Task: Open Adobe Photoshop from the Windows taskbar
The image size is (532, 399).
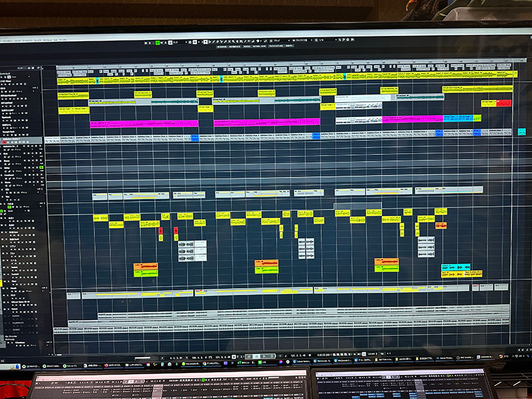Action: pos(445,358)
